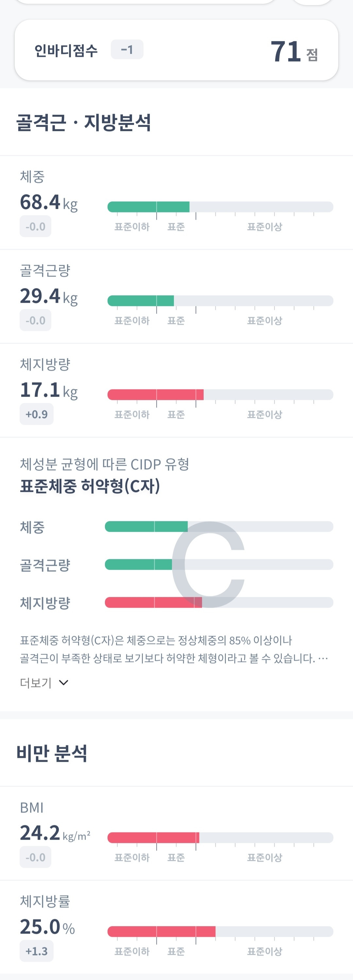Viewport: 353px width, 980px height.
Task: Click the +0.9 badge under 체지방량 17.1 kg
Action: pos(37,414)
